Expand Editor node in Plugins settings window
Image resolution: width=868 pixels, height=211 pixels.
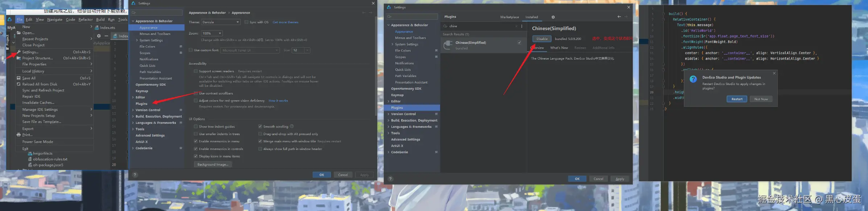[x=389, y=101]
